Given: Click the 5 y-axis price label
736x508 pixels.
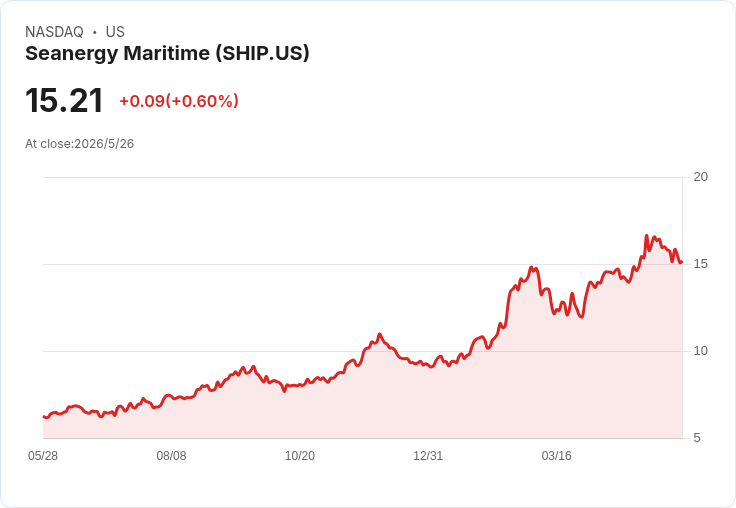Looking at the screenshot, I should pyautogui.click(x=697, y=438).
